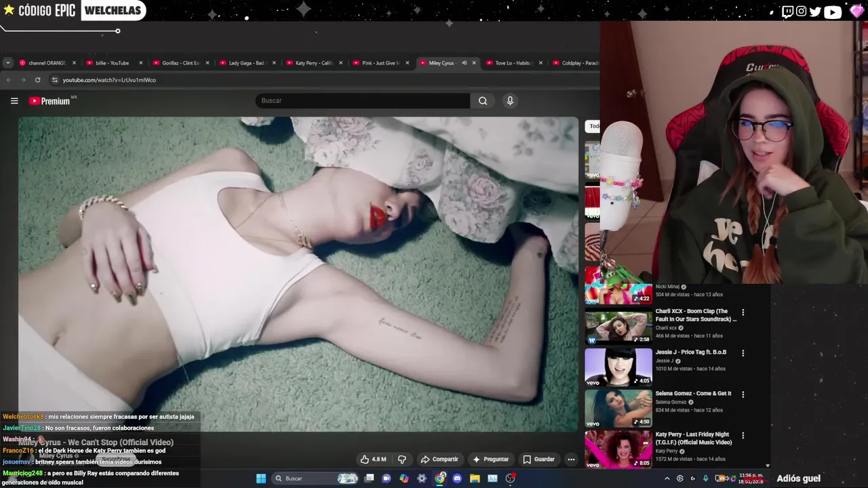Mute the Miley Cyrus tab audio icon
Image resolution: width=868 pixels, height=488 pixels.
point(465,63)
